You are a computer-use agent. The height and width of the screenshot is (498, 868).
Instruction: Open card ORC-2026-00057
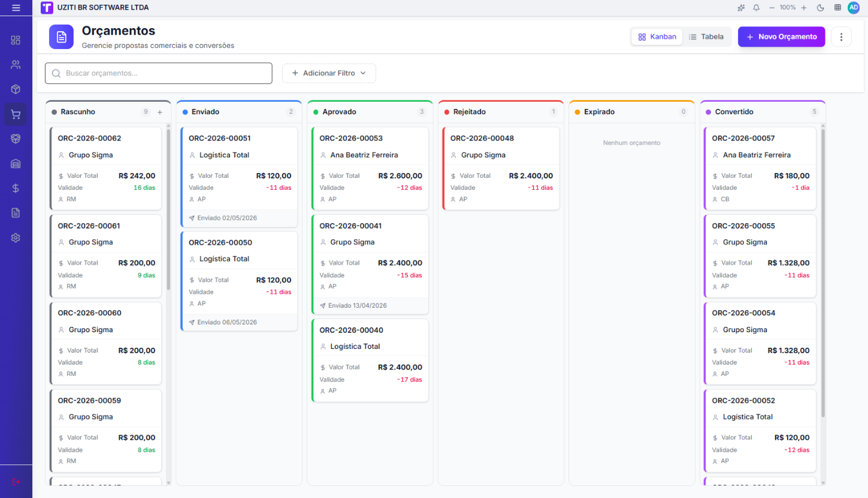click(x=760, y=168)
